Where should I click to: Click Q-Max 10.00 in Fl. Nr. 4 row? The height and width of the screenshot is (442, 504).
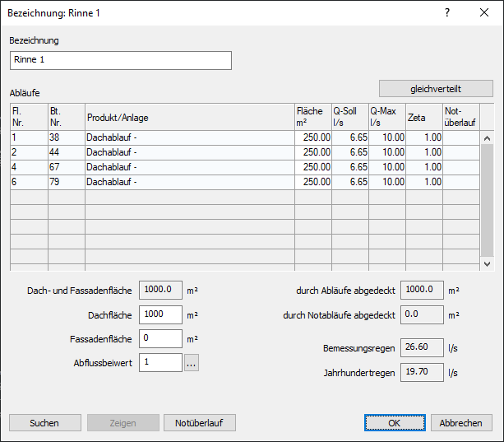coord(387,167)
